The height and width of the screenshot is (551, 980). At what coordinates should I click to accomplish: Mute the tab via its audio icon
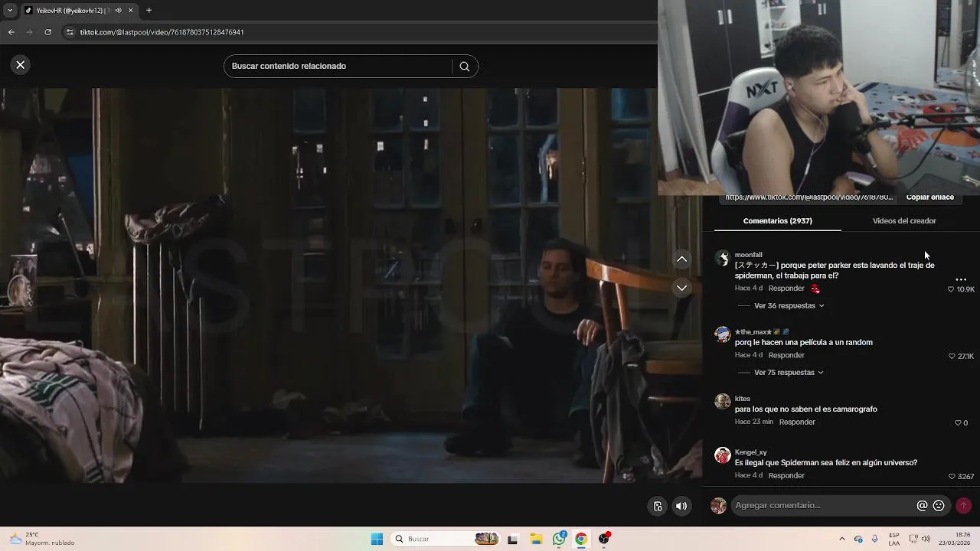click(x=117, y=11)
